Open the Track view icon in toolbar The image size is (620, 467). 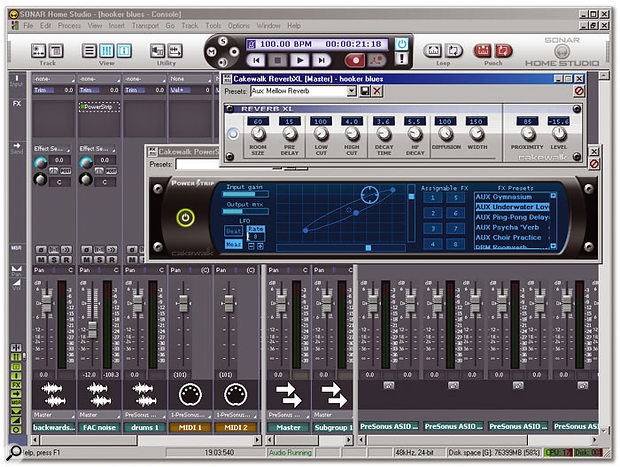coord(38,51)
